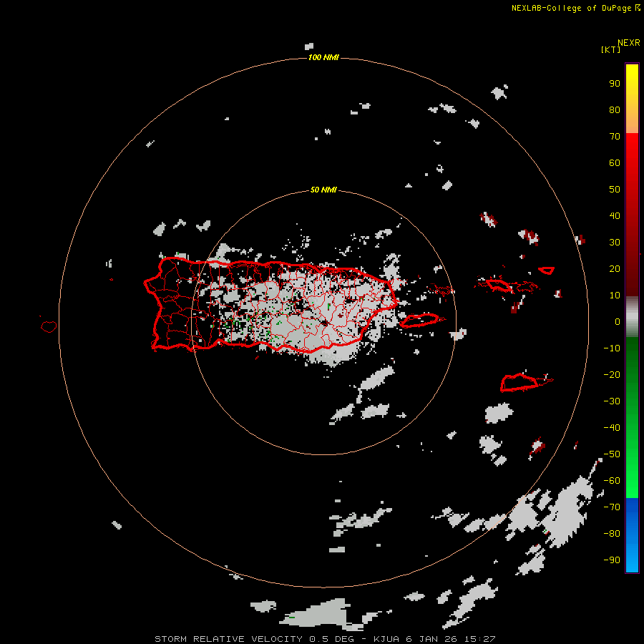The image size is (644, 644).
Task: Click the -50 value on velocity scale
Action: (x=612, y=454)
